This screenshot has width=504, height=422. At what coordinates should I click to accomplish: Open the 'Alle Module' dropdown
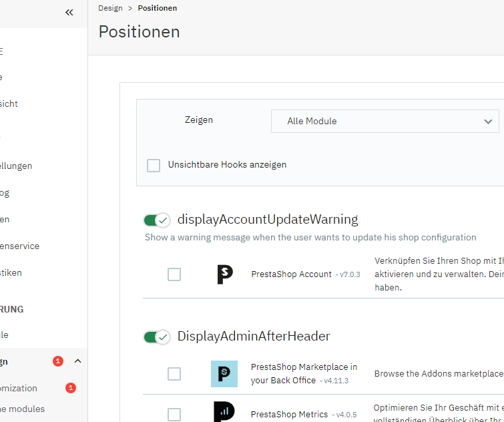(385, 121)
